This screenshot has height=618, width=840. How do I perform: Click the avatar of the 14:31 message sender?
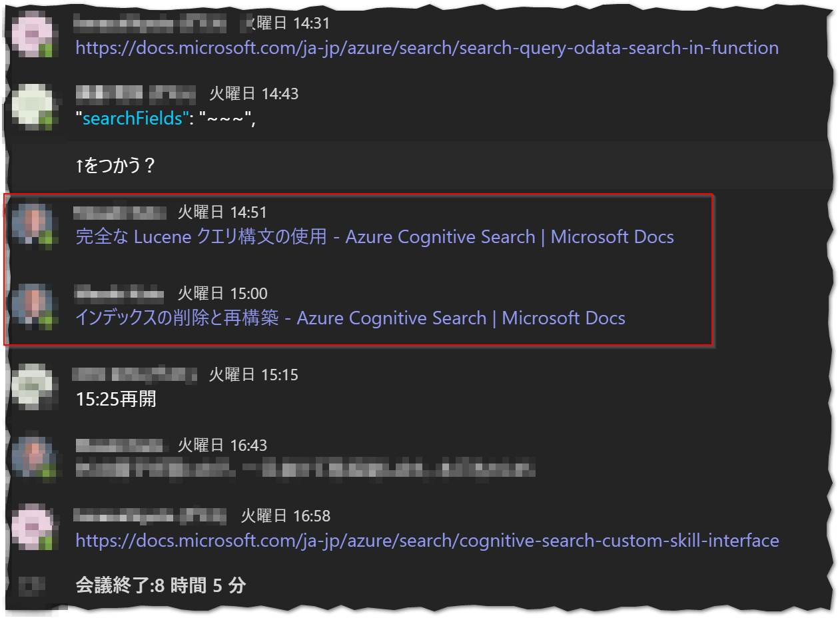tap(35, 32)
